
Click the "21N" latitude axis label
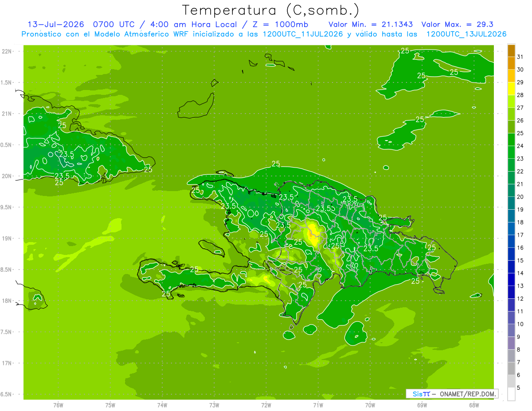click(6, 114)
